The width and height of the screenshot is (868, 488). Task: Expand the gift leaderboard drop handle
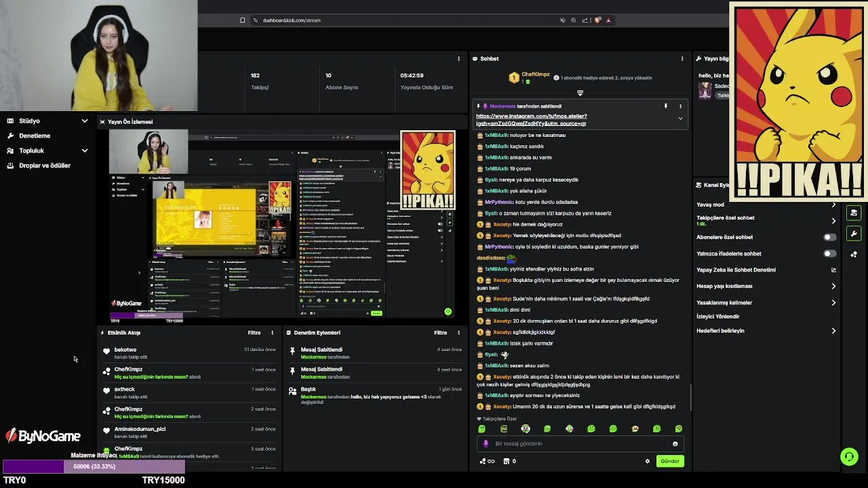coord(580,93)
